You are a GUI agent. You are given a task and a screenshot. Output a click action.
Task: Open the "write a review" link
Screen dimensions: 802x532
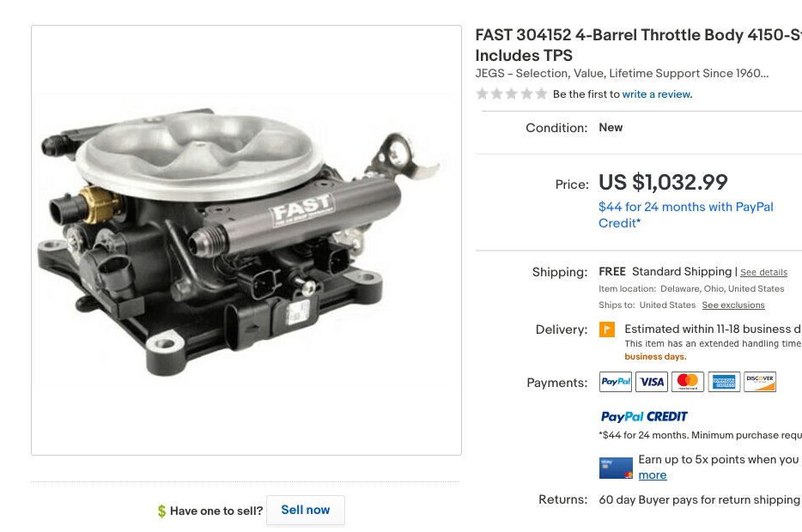(657, 94)
